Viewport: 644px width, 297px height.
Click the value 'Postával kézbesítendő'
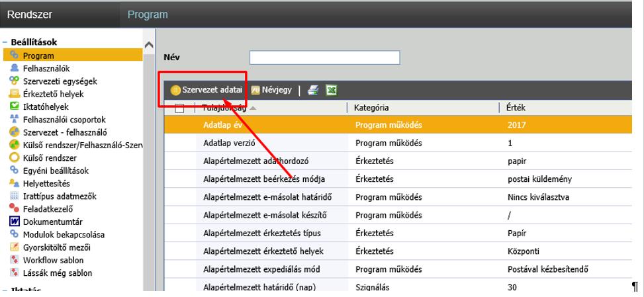tap(548, 269)
